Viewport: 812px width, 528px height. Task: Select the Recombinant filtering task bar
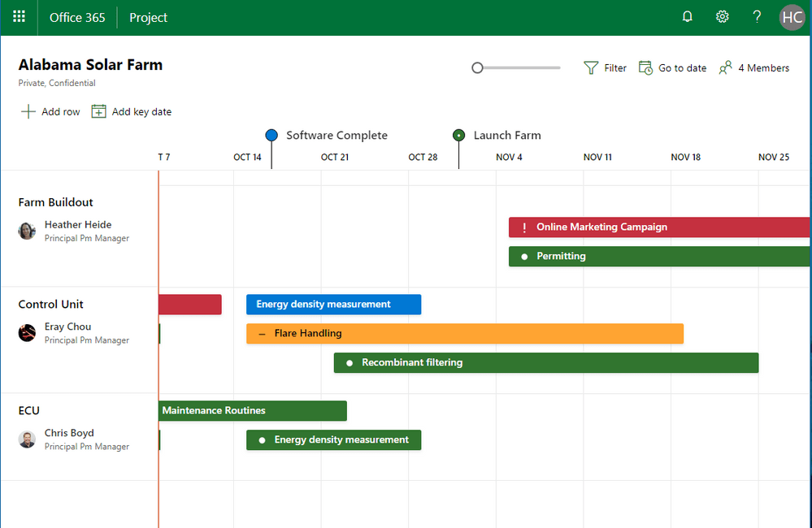pos(545,363)
